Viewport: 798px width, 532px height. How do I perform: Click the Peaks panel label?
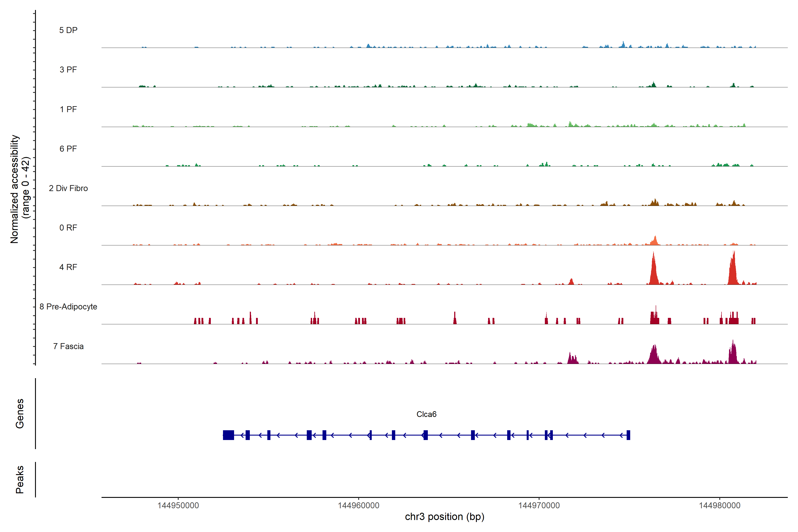(20, 479)
